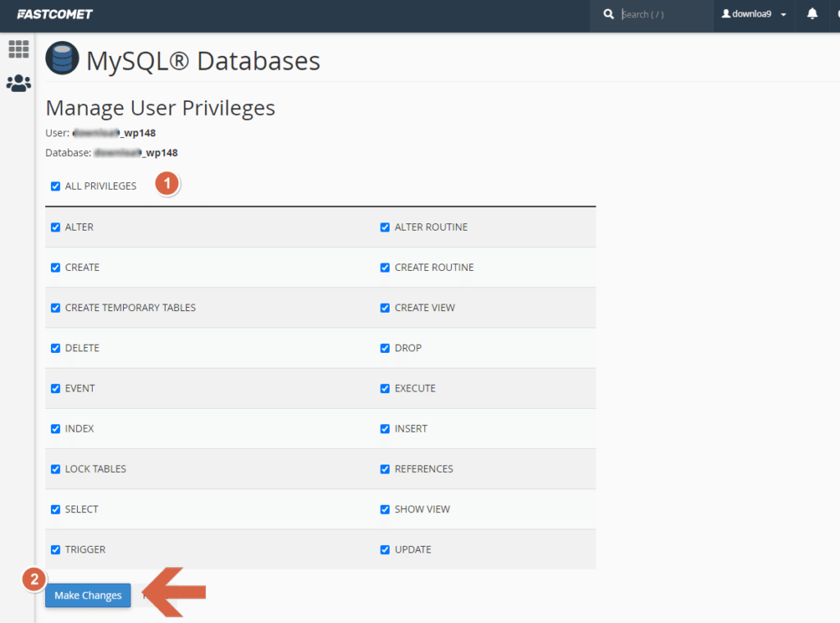Uncheck the LOCK TABLES privilege
Screen dimensions: 840x623
(x=56, y=470)
